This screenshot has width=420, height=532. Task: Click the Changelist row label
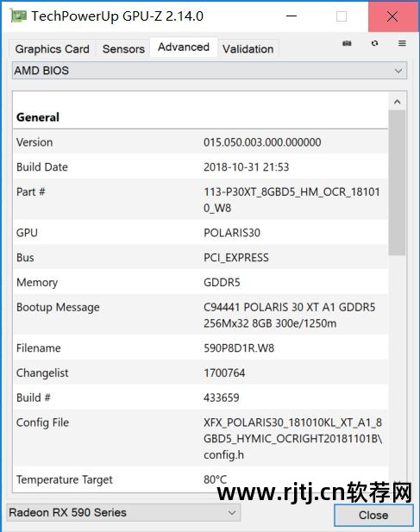pos(42,372)
